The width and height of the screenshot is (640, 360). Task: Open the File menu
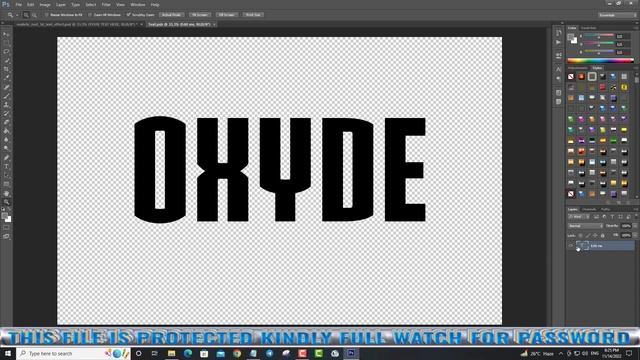point(18,4)
